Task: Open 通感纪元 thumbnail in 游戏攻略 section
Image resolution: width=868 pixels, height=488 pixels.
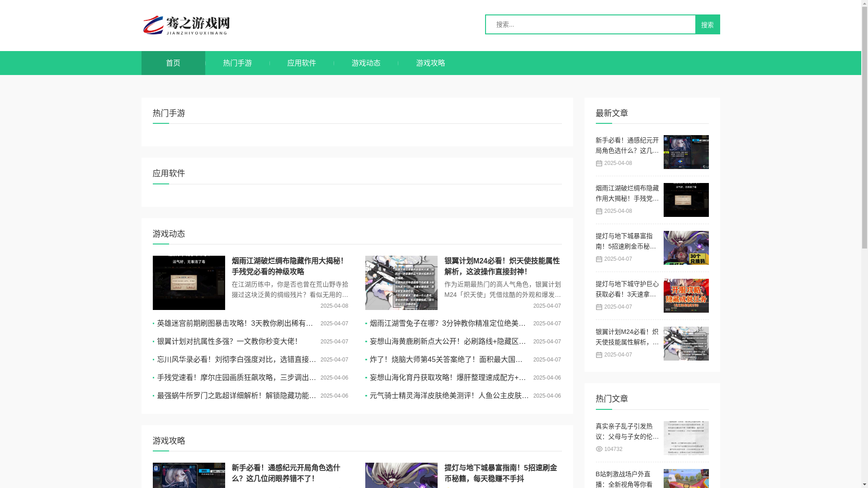Action: [x=189, y=475]
